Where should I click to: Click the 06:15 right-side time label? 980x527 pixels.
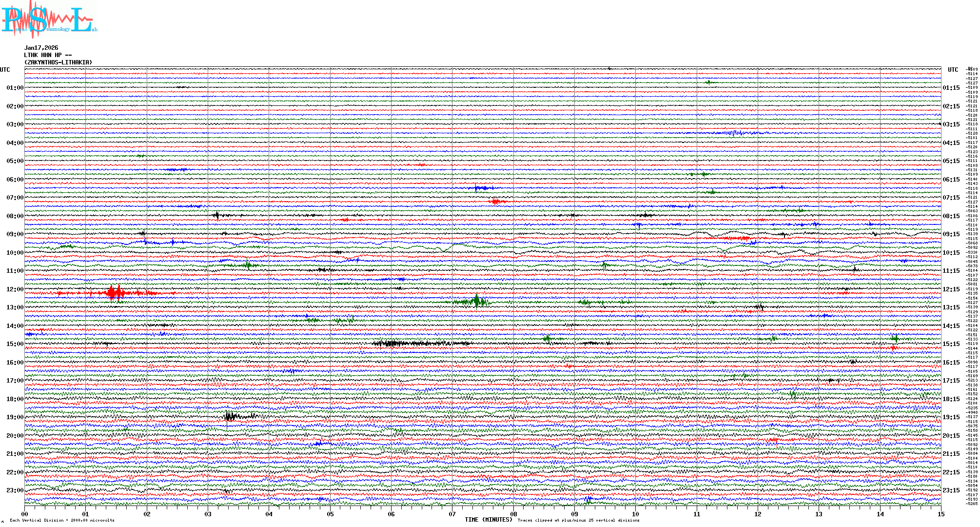(951, 180)
